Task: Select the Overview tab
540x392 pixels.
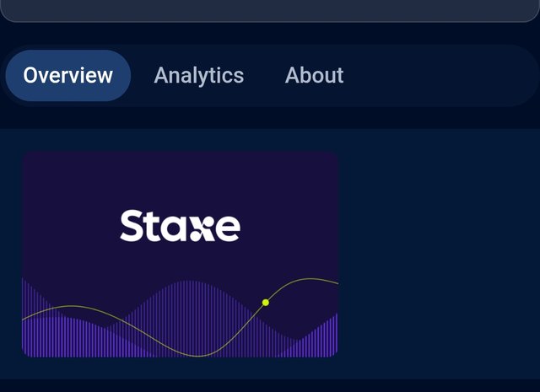Action: (x=68, y=75)
